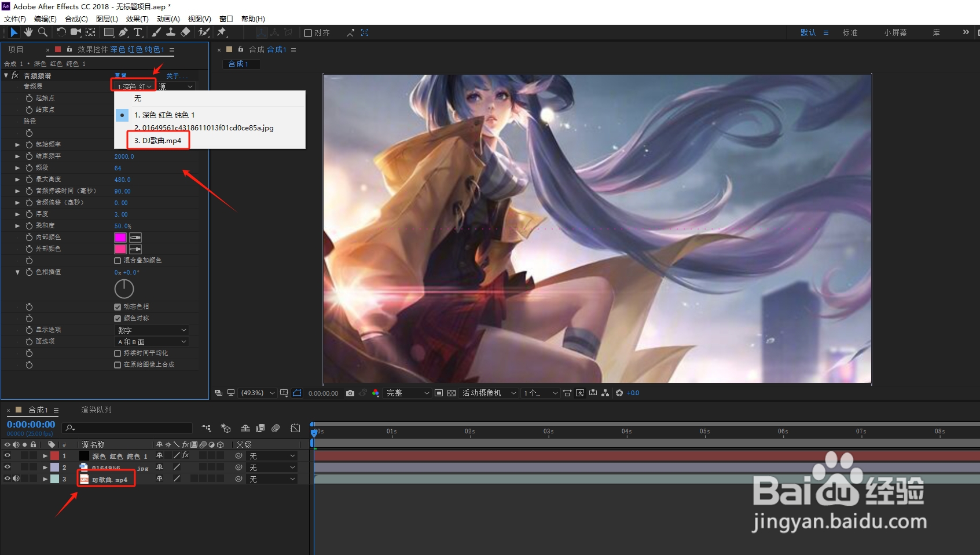This screenshot has width=980, height=555.
Task: Hide layer 2 jpg with eye toggle
Action: tap(8, 468)
